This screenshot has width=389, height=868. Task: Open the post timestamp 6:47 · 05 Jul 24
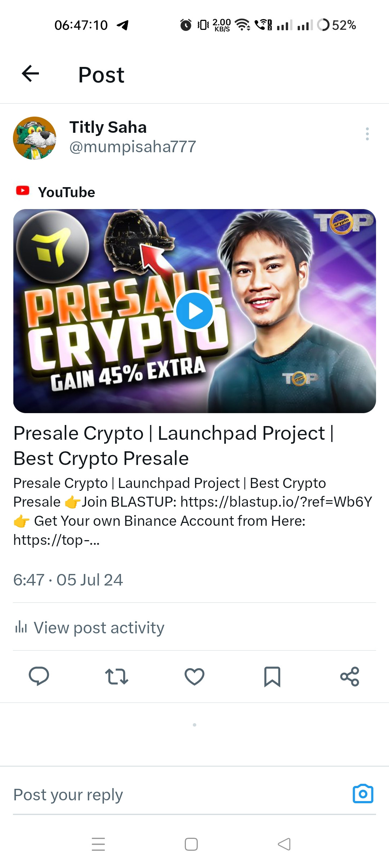pos(68,580)
